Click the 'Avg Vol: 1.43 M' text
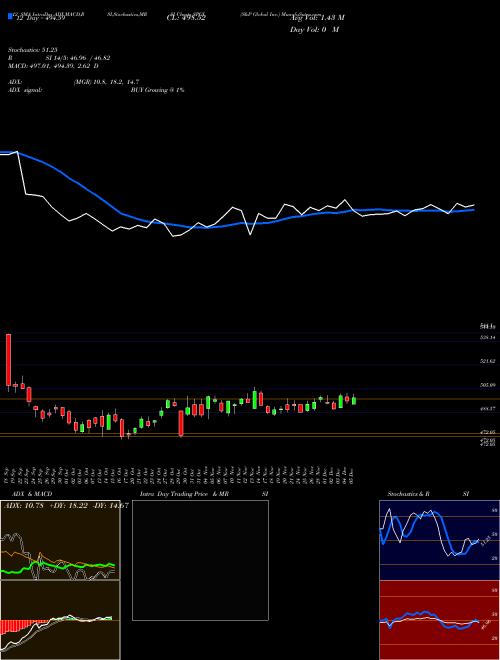The height and width of the screenshot is (660, 500). pos(317,18)
